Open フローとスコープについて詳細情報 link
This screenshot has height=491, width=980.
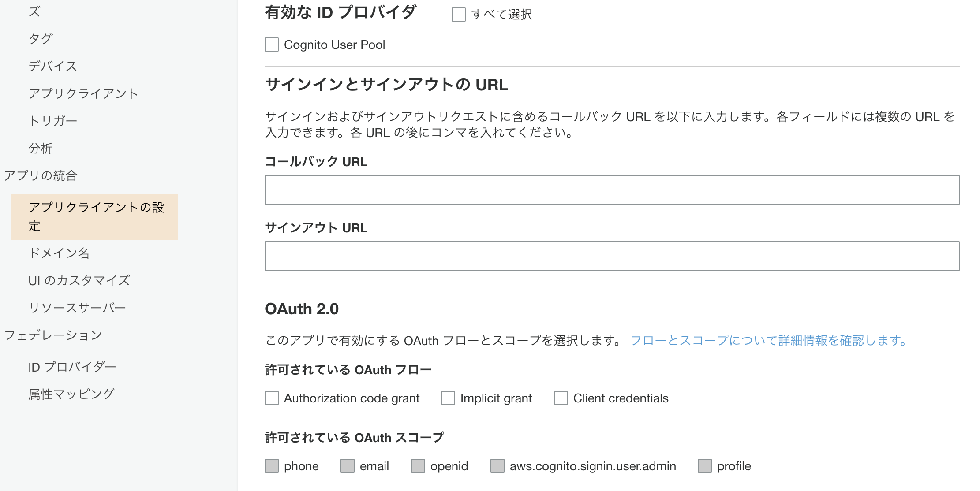768,341
